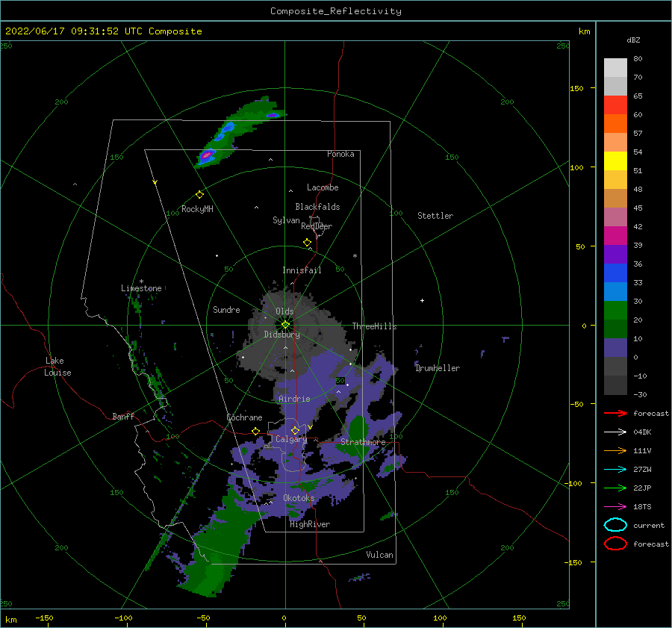Click the ThreeHills label

[x=375, y=326]
